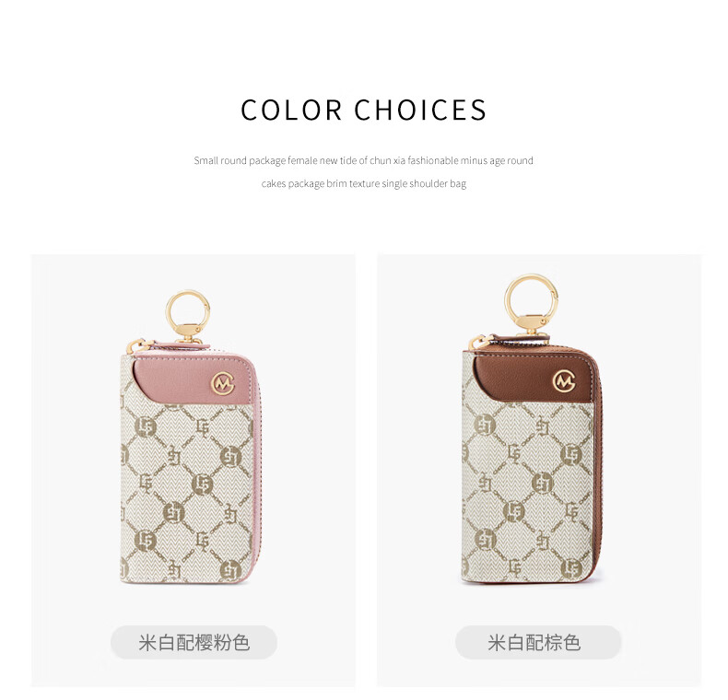Click the word COLOR in the heading
The width and height of the screenshot is (728, 700).
point(291,110)
